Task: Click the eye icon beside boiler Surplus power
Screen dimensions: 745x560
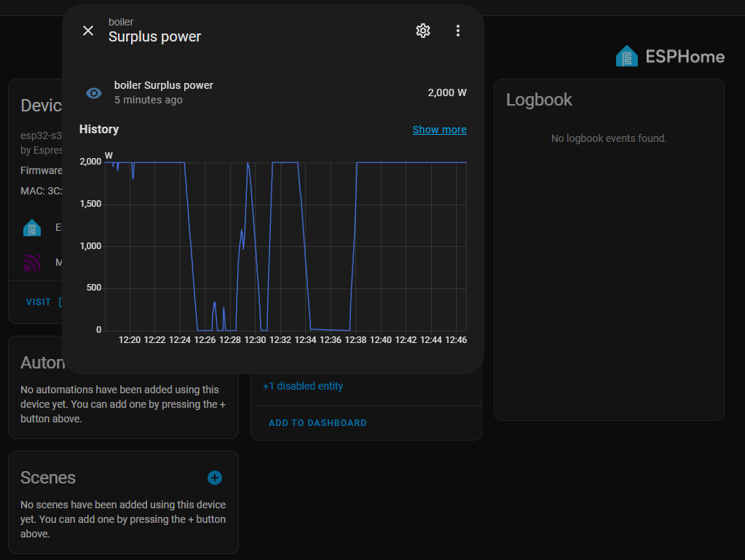Action: click(x=94, y=93)
